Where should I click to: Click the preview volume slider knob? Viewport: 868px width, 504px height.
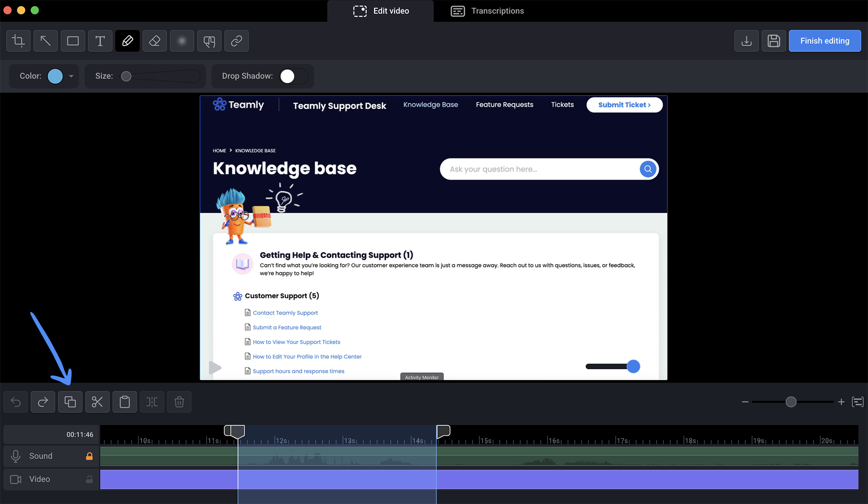point(633,367)
